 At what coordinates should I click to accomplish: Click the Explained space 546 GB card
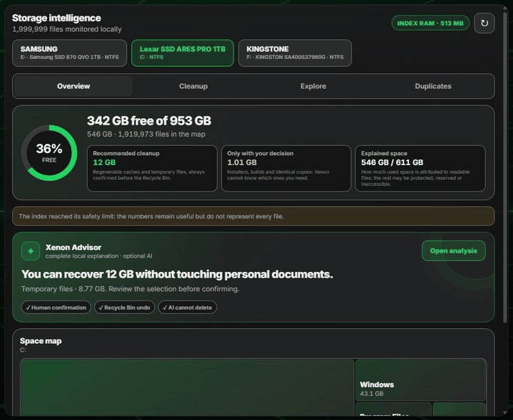tap(420, 168)
